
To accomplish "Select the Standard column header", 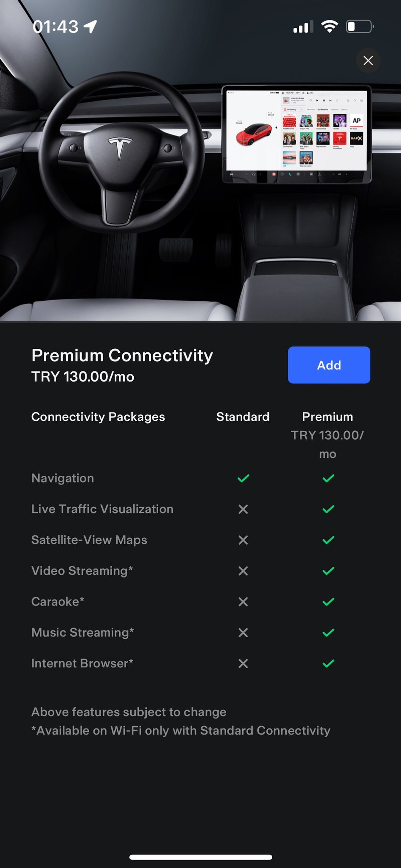I will 243,417.
